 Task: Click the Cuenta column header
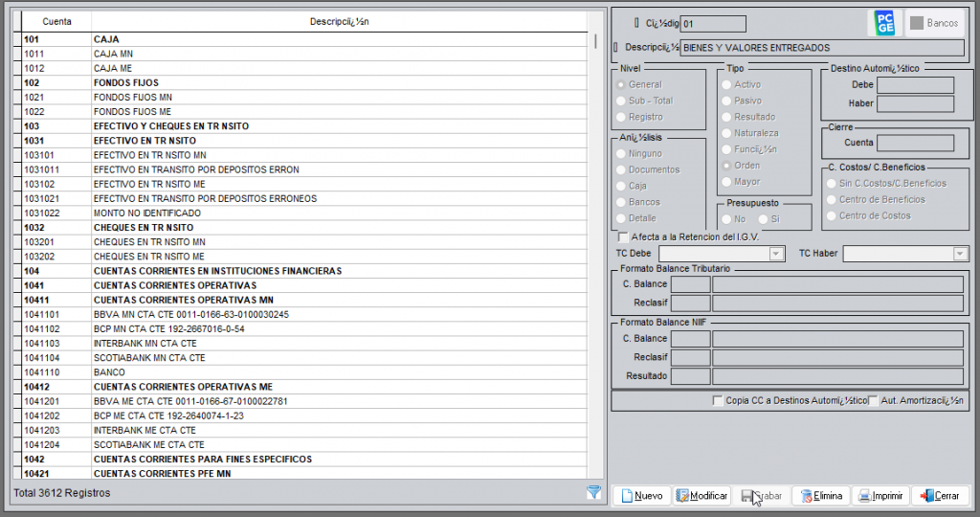coord(56,21)
